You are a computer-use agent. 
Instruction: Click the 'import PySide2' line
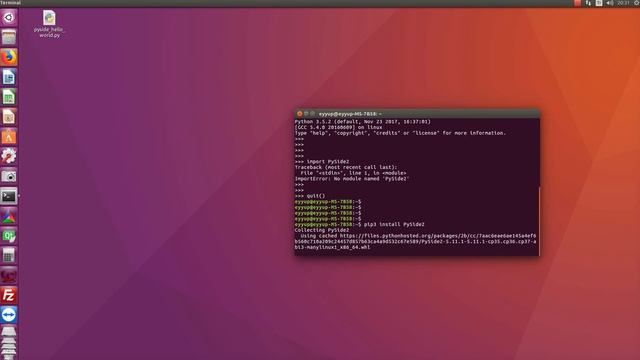click(322, 162)
